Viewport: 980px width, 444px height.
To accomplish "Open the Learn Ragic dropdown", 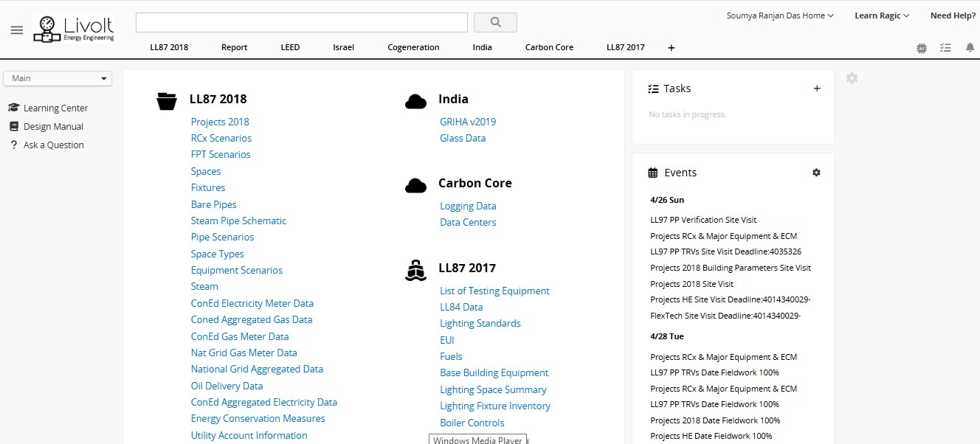I will [x=881, y=15].
